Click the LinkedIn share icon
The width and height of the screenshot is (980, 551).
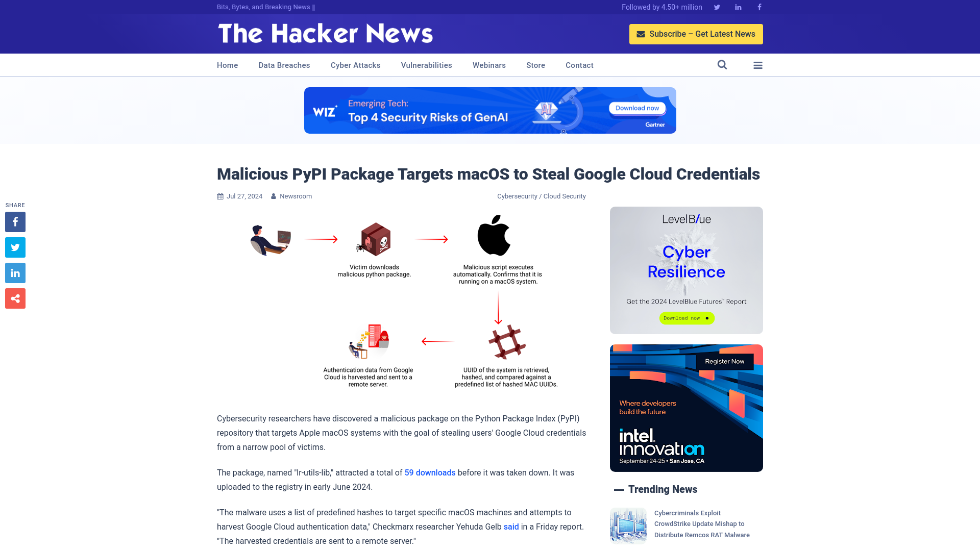point(15,272)
